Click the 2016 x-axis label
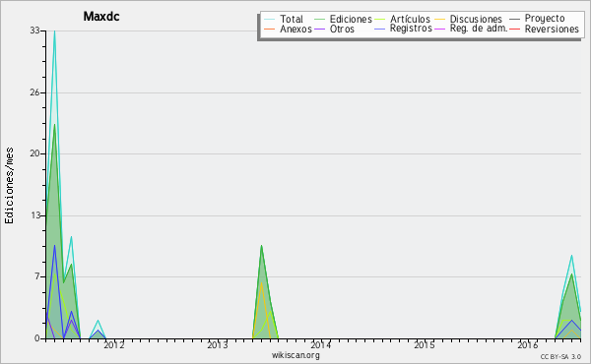This screenshot has width=591, height=364. click(x=528, y=344)
